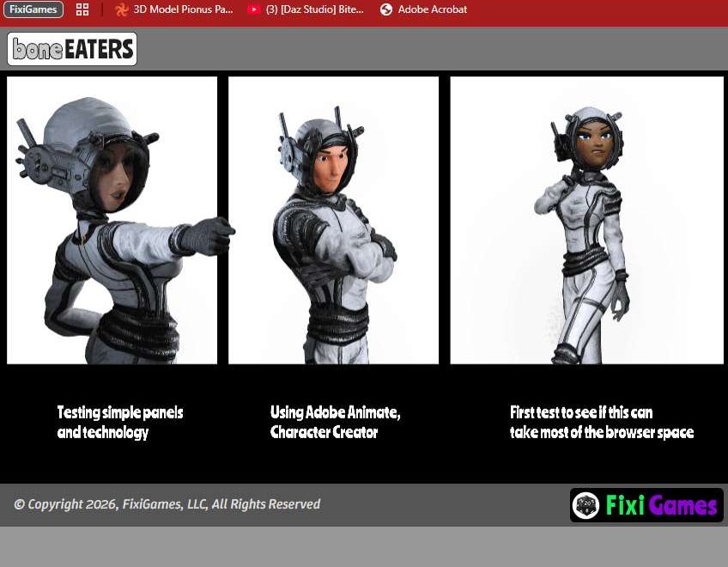Select the arms-crossed astronaut man panel
Image resolution: width=728 pixels, height=567 pixels.
click(333, 220)
